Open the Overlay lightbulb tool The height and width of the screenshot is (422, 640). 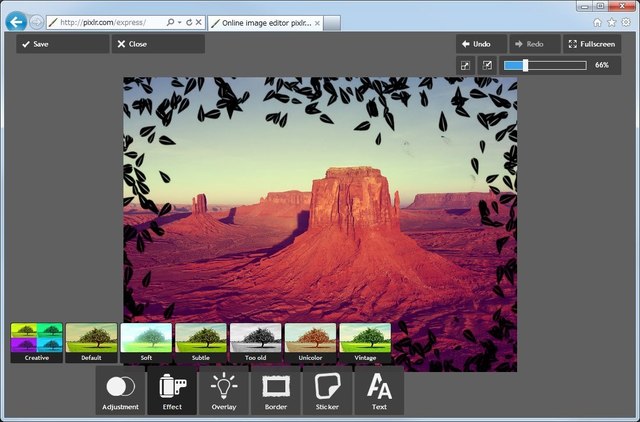pos(224,390)
